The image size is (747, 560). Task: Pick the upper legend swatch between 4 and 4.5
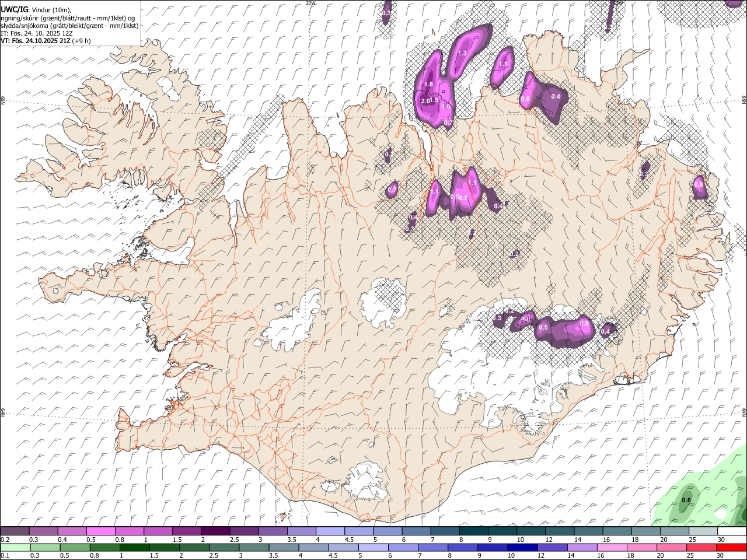click(x=330, y=531)
